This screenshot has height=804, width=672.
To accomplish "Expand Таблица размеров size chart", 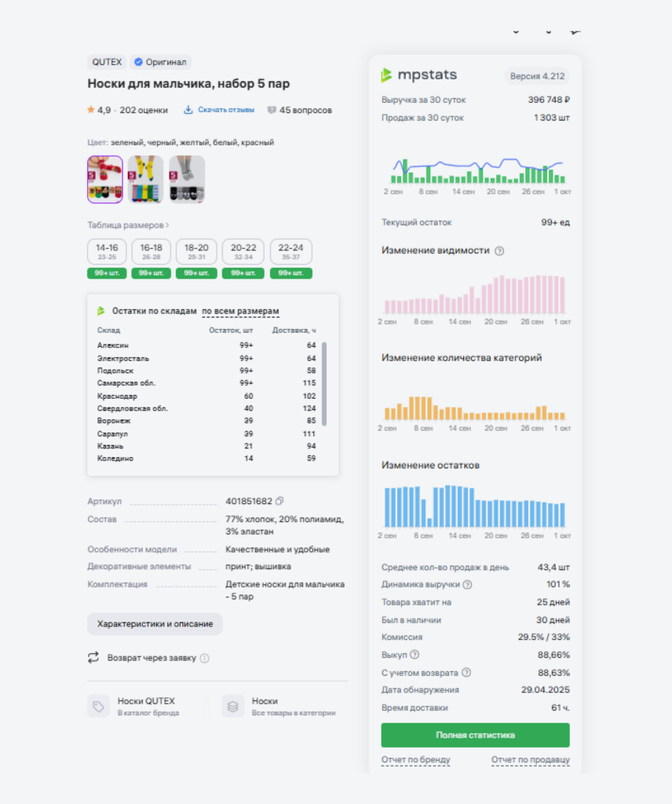I will 128,225.
